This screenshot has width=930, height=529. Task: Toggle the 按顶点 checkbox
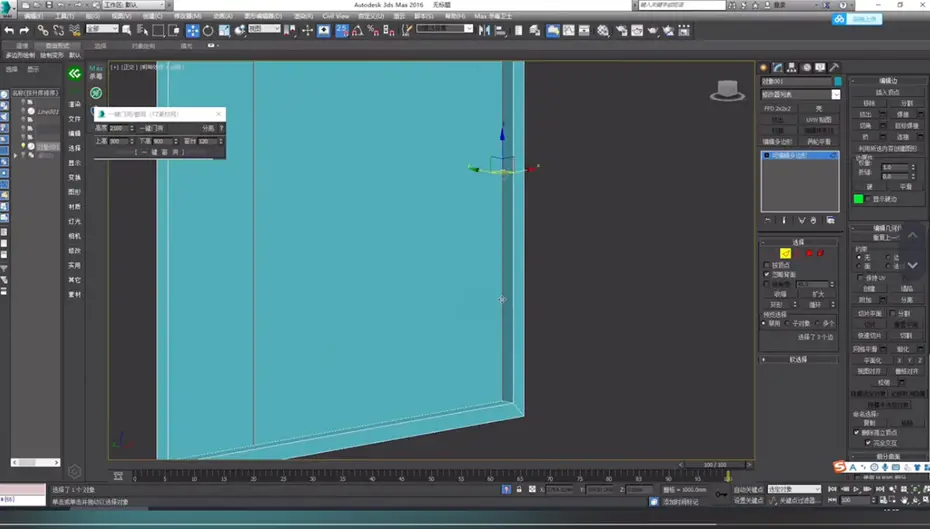click(766, 265)
